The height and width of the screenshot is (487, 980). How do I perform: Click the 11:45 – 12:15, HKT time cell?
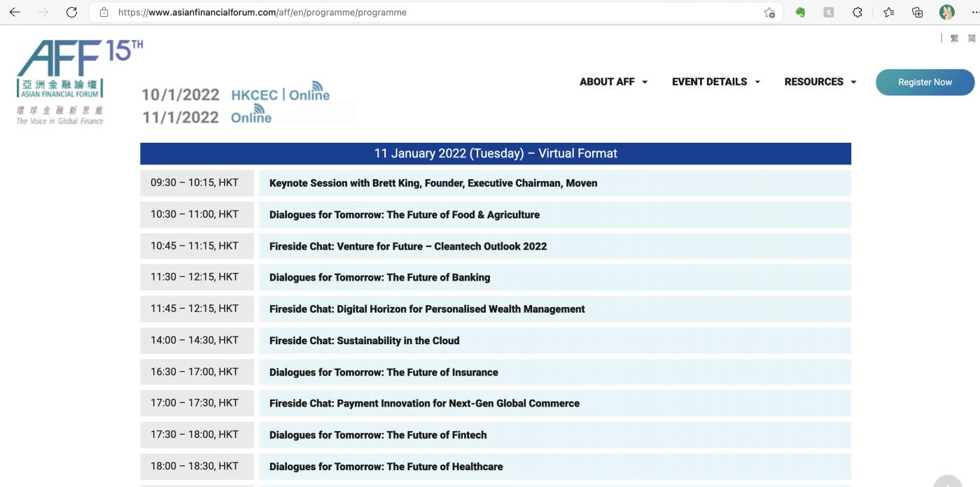(x=197, y=309)
